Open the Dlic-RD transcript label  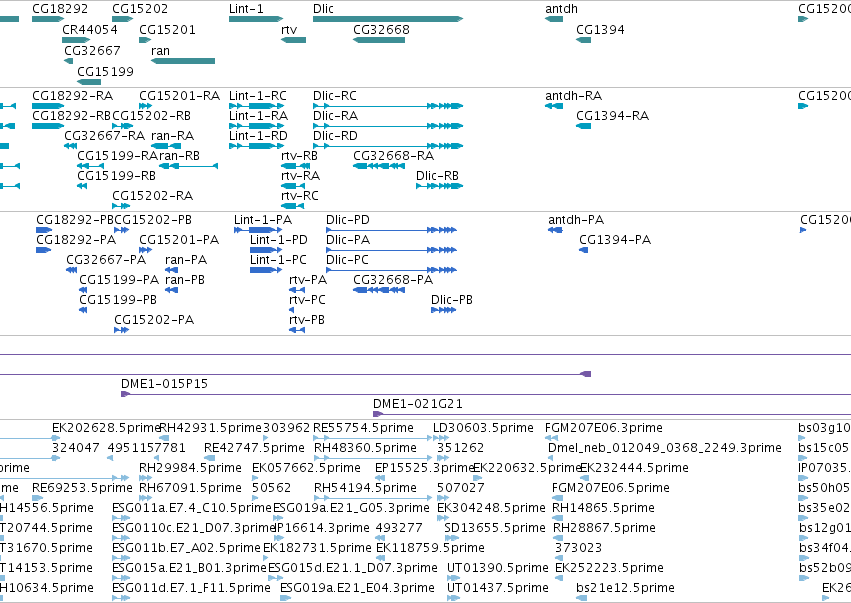coord(335,136)
